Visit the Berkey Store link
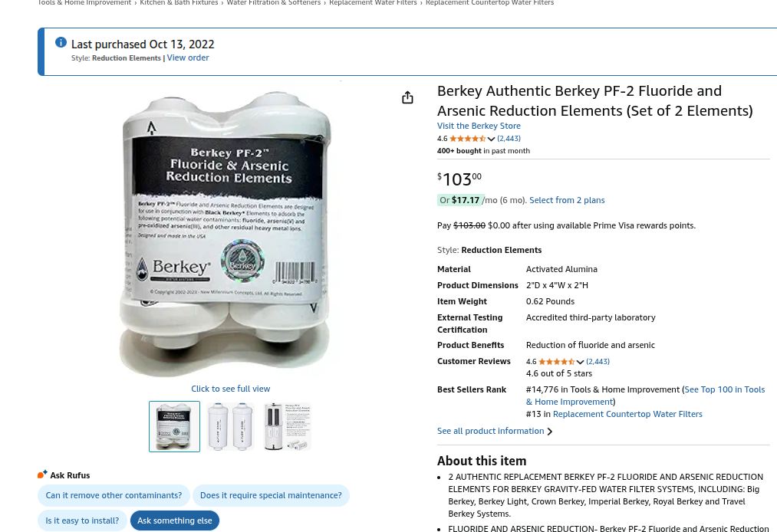777x532 pixels. click(479, 126)
